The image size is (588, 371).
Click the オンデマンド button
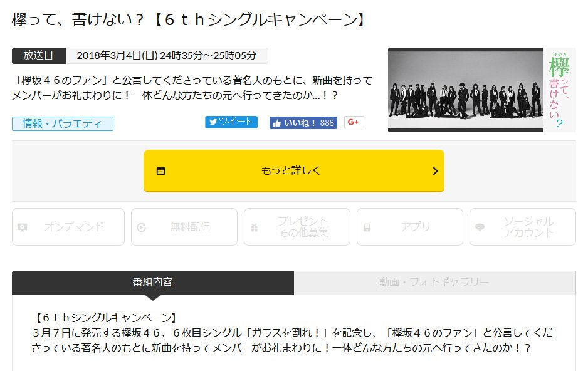pyautogui.click(x=68, y=227)
